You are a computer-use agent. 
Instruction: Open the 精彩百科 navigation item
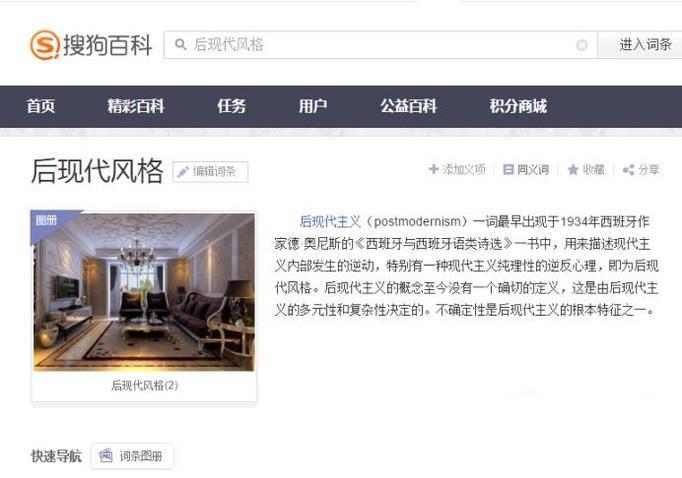(136, 106)
